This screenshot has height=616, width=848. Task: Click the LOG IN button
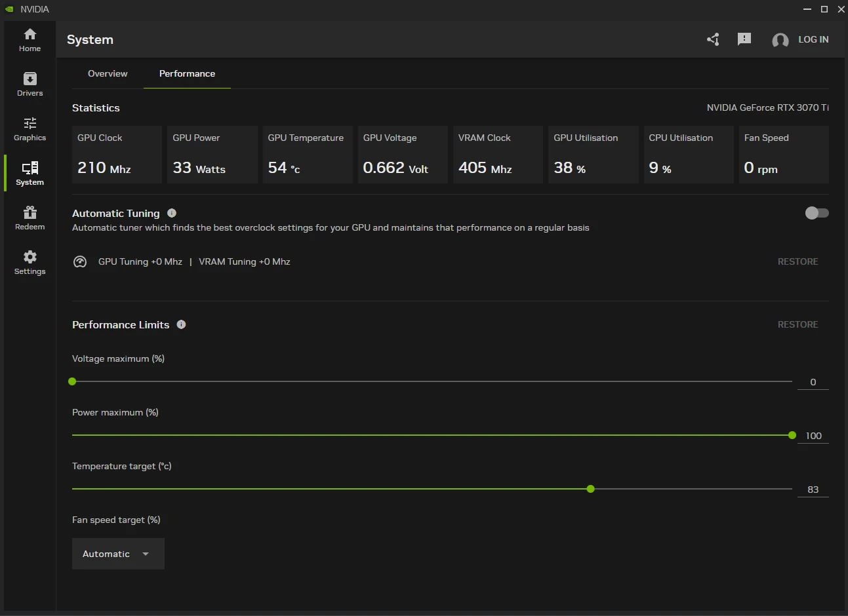(x=813, y=39)
